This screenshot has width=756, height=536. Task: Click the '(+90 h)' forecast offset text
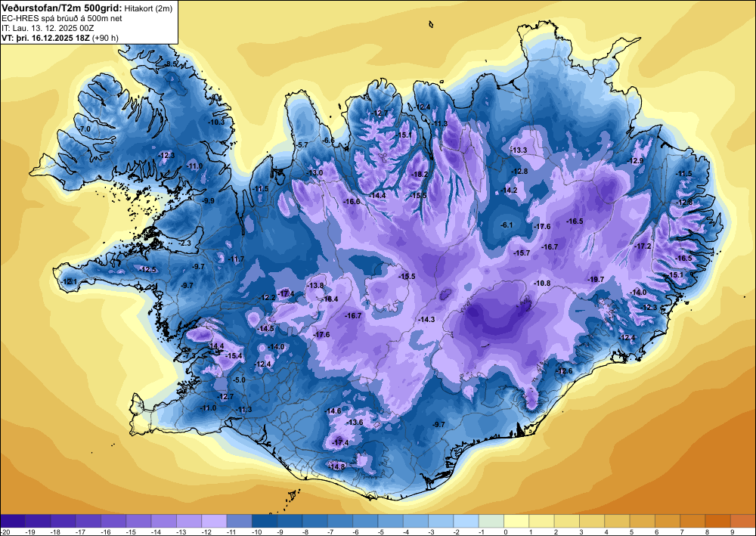click(106, 38)
